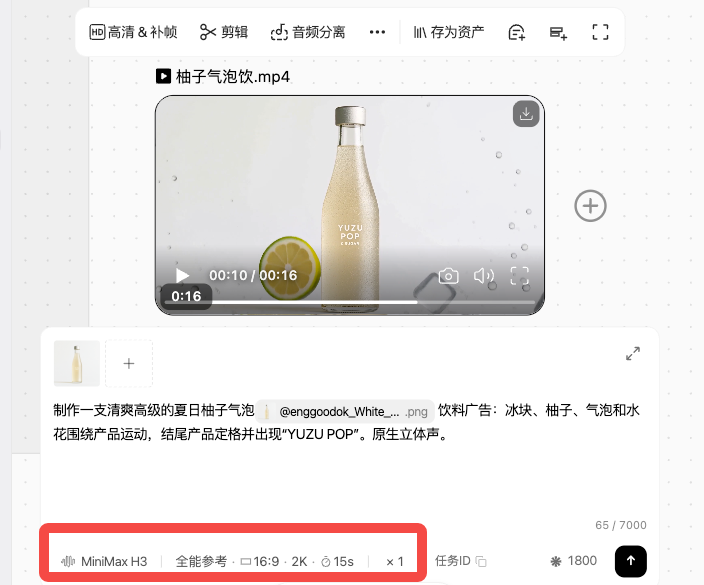Play the 柚子气泡饮 video

click(x=182, y=275)
